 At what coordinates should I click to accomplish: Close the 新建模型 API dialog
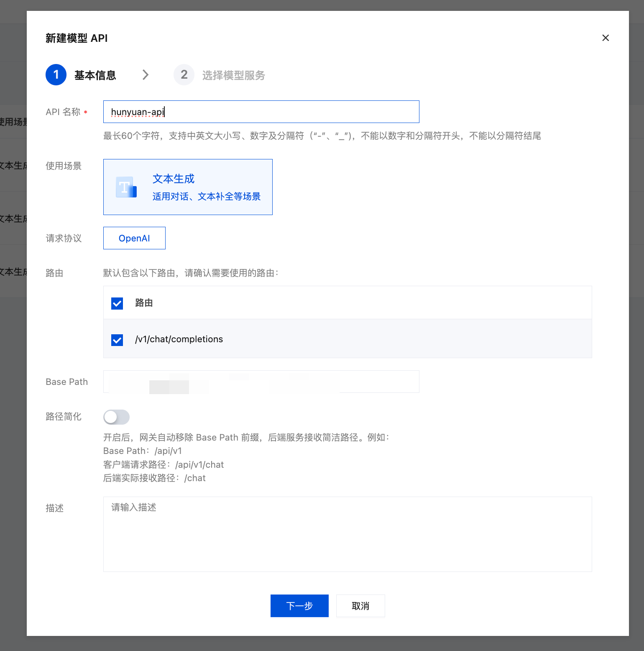[605, 38]
